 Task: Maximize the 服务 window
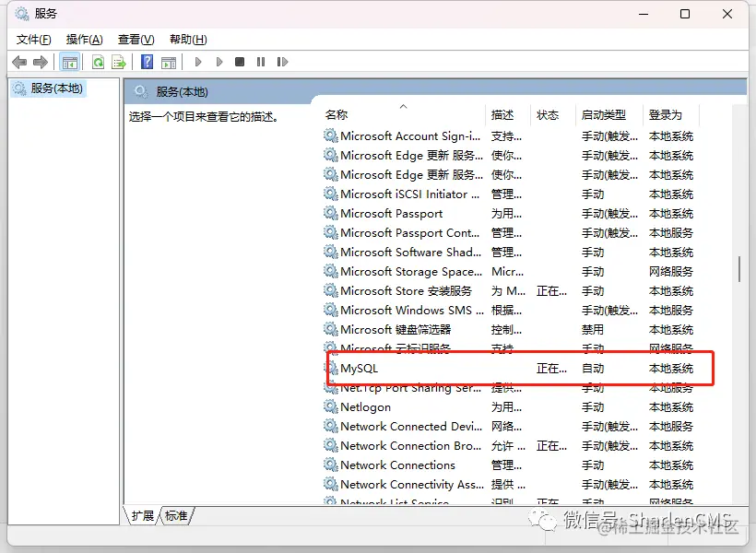pyautogui.click(x=685, y=14)
